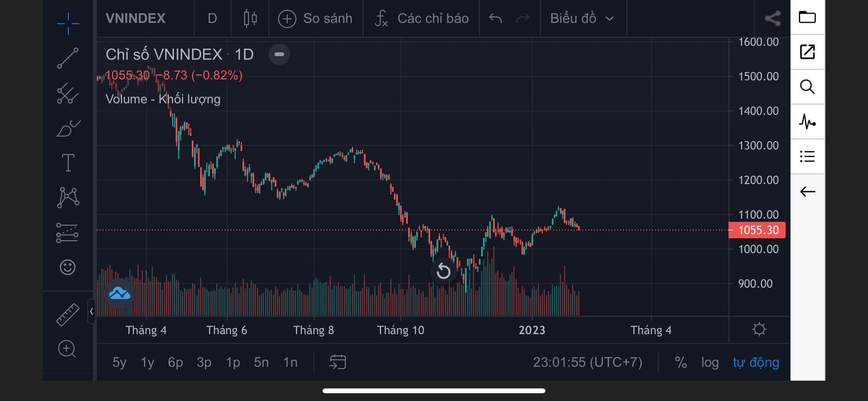Toggle the tự động auto scale

click(756, 362)
